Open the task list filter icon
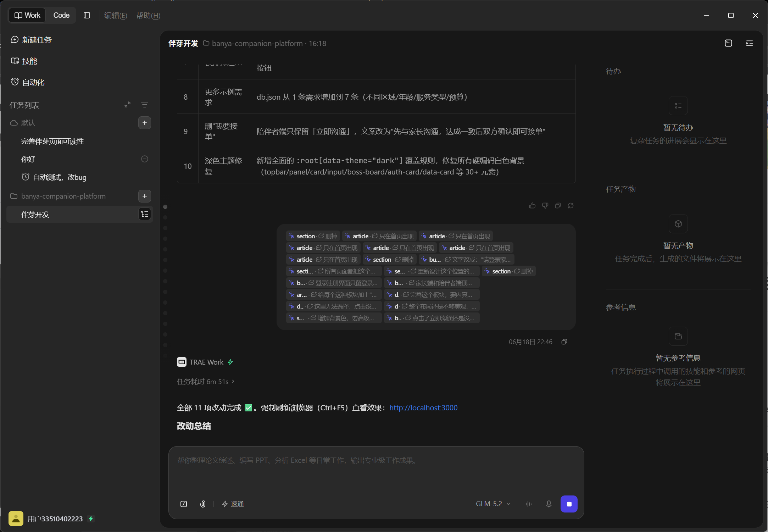Image resolution: width=768 pixels, height=532 pixels. 145,105
